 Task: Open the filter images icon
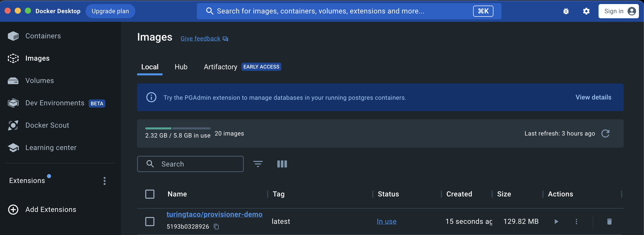tap(258, 164)
